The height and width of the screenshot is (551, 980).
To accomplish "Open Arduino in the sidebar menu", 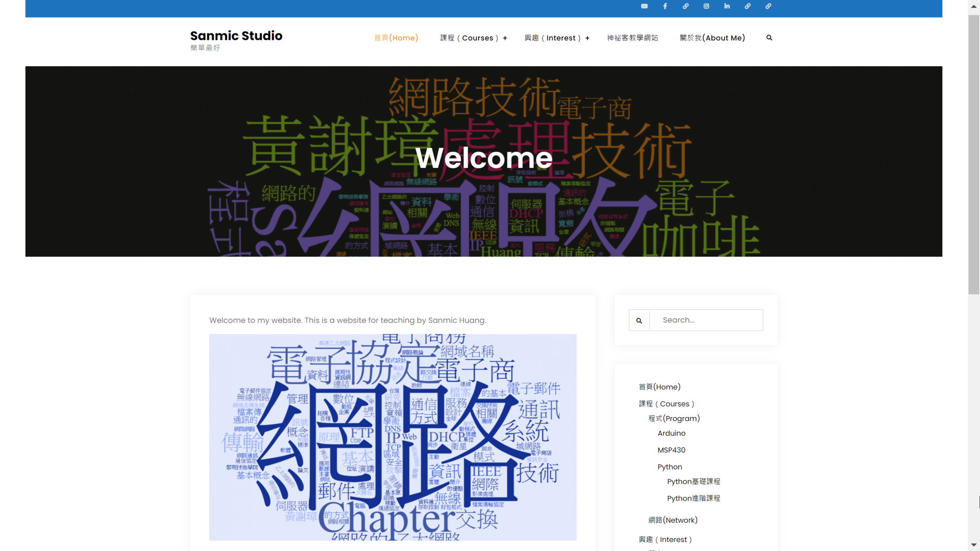I will point(671,433).
